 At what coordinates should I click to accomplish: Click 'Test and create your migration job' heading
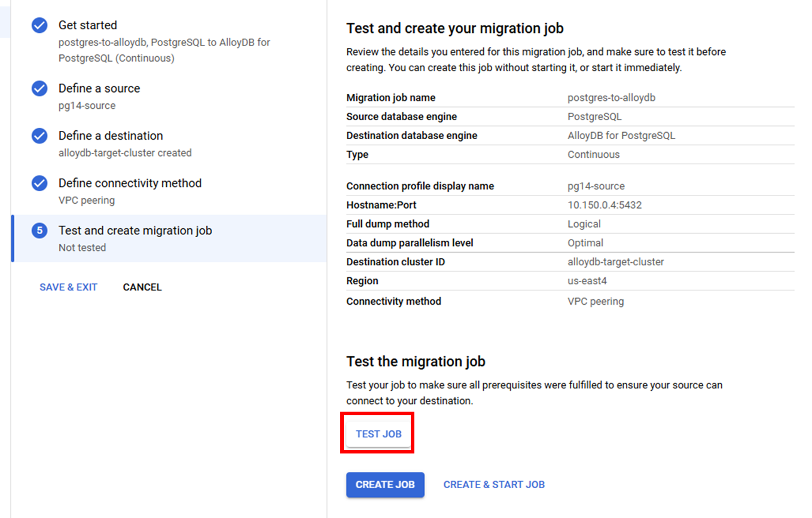455,28
